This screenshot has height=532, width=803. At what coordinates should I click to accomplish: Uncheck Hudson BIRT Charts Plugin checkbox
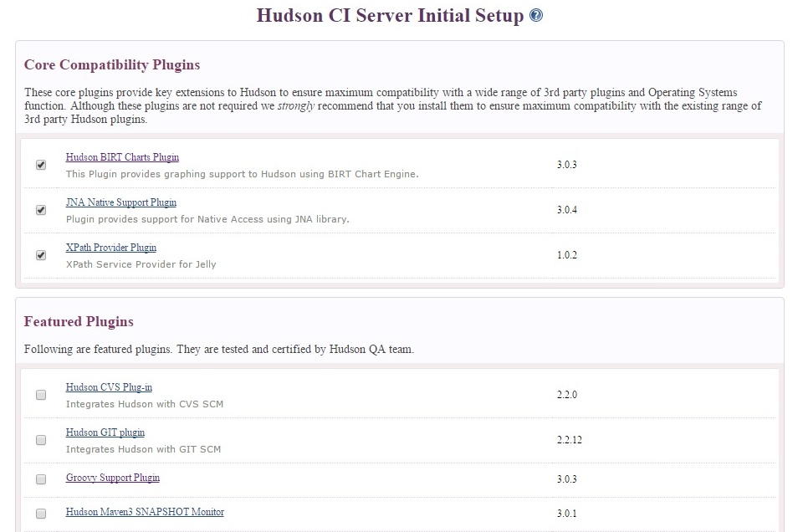(x=41, y=165)
